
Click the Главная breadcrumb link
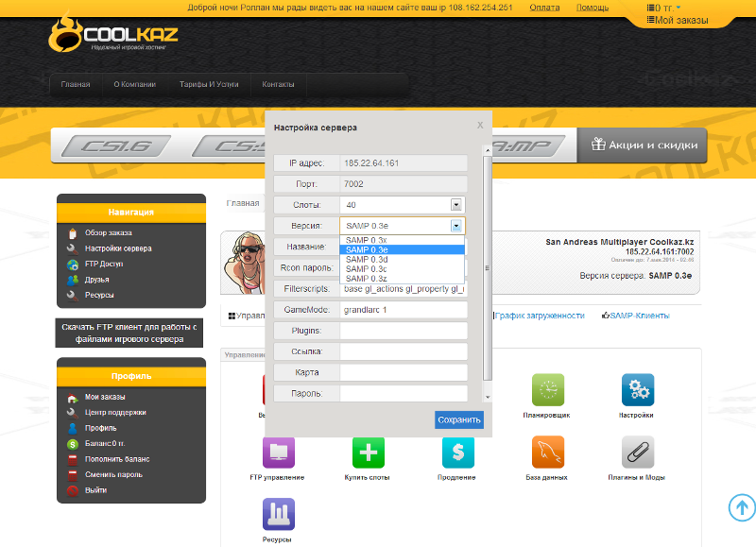coord(243,203)
